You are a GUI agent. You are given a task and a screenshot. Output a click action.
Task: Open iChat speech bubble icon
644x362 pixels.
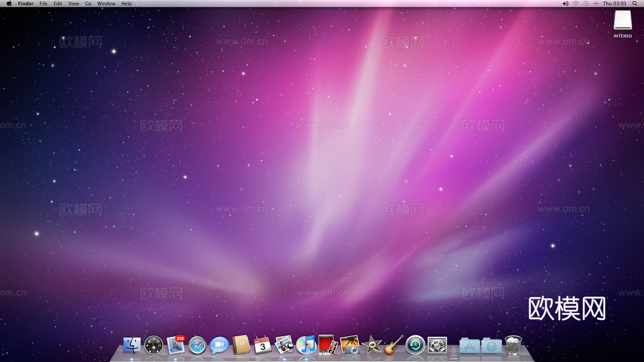coord(219,345)
